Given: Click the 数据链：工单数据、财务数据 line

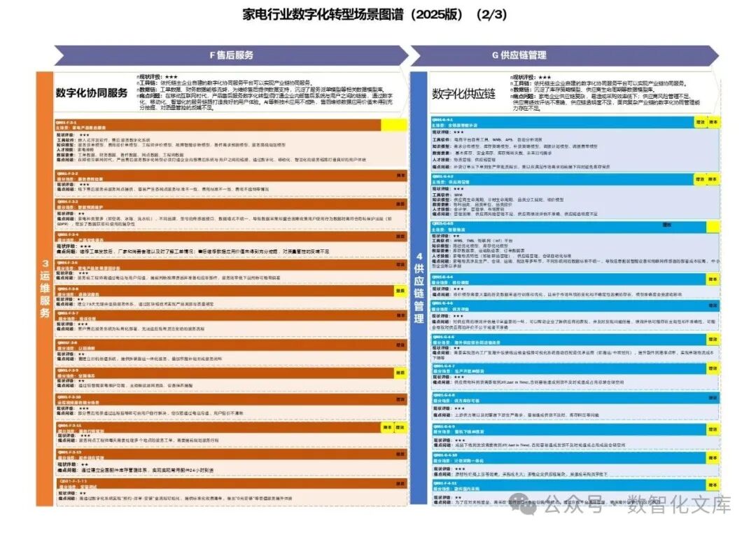Looking at the screenshot, I should (260, 90).
